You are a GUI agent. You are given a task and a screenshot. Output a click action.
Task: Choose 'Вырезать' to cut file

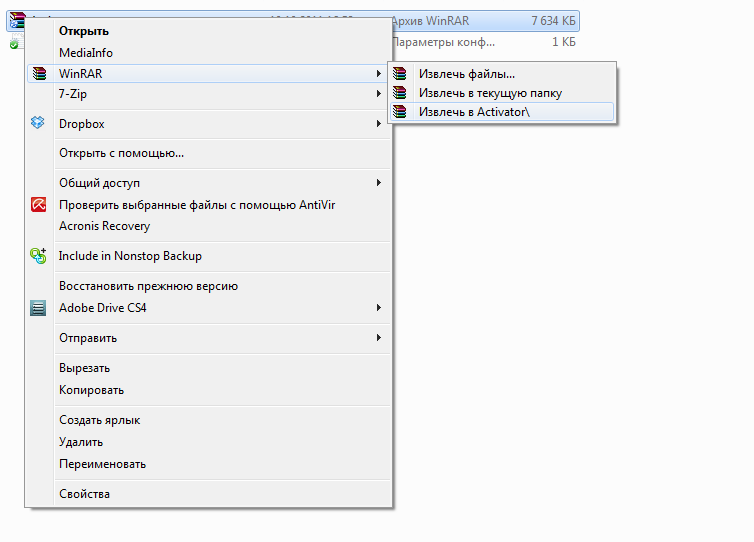pyautogui.click(x=85, y=368)
